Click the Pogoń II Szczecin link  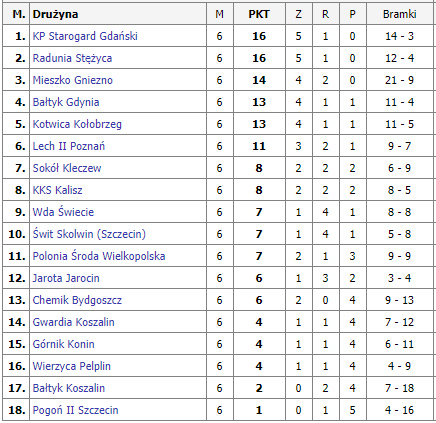[75, 410]
